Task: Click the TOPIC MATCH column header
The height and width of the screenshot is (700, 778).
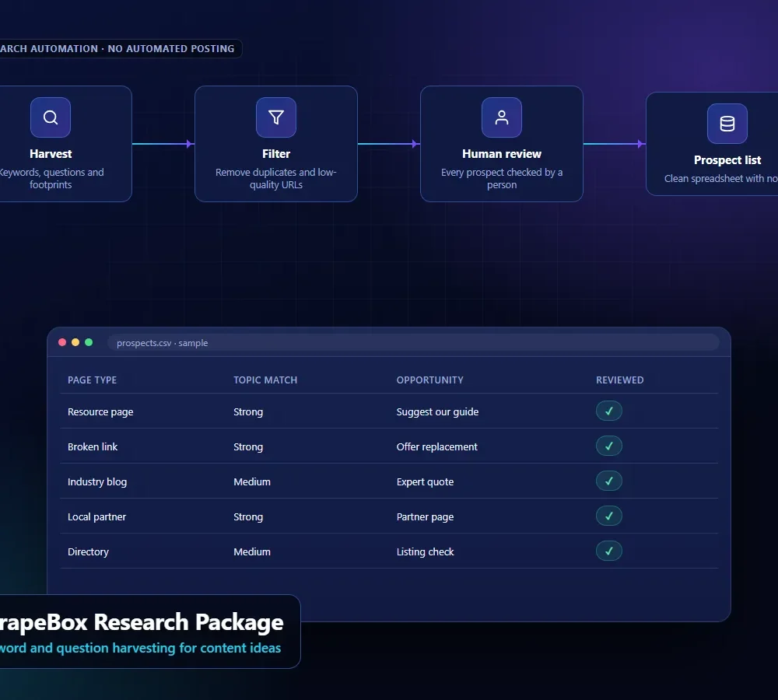Action: [x=265, y=380]
